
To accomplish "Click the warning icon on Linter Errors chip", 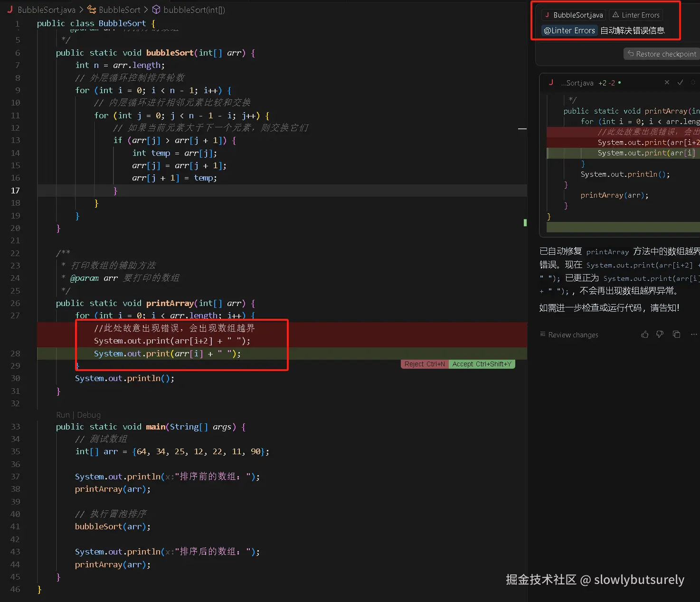I will pos(616,15).
